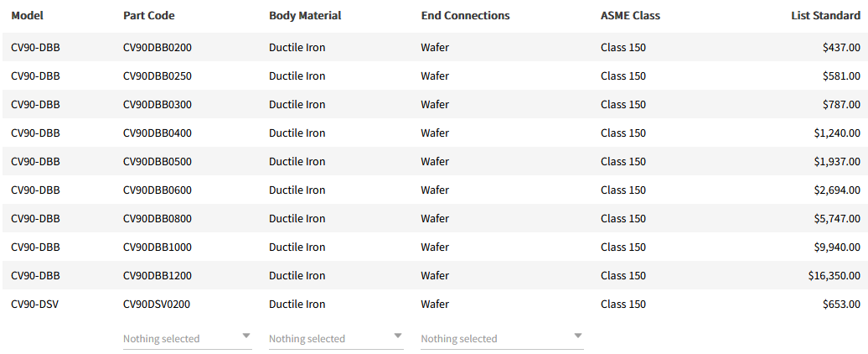Viewport: 868px width, 354px height.
Task: Click the Body Material column header
Action: coord(305,16)
